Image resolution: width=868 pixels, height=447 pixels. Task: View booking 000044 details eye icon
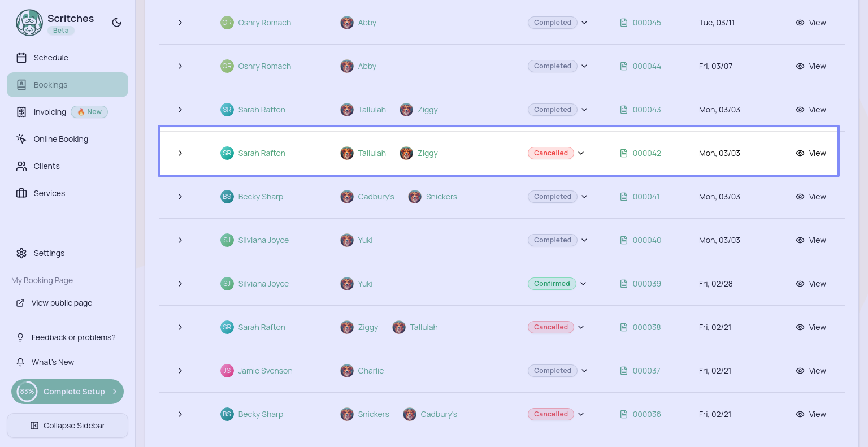(800, 66)
